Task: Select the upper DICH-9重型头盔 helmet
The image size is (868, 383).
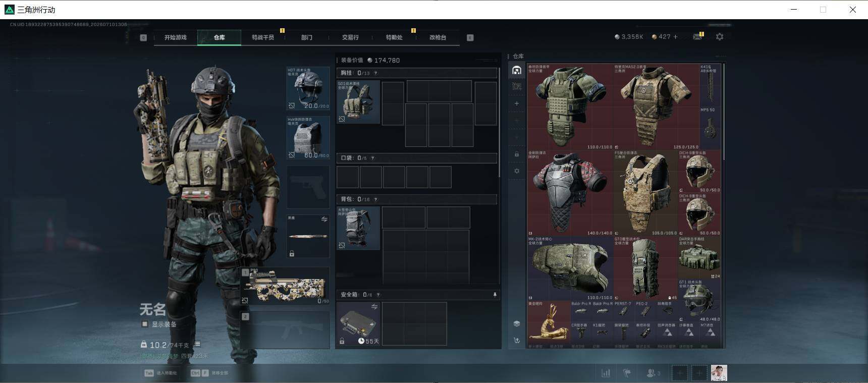Action: point(700,172)
